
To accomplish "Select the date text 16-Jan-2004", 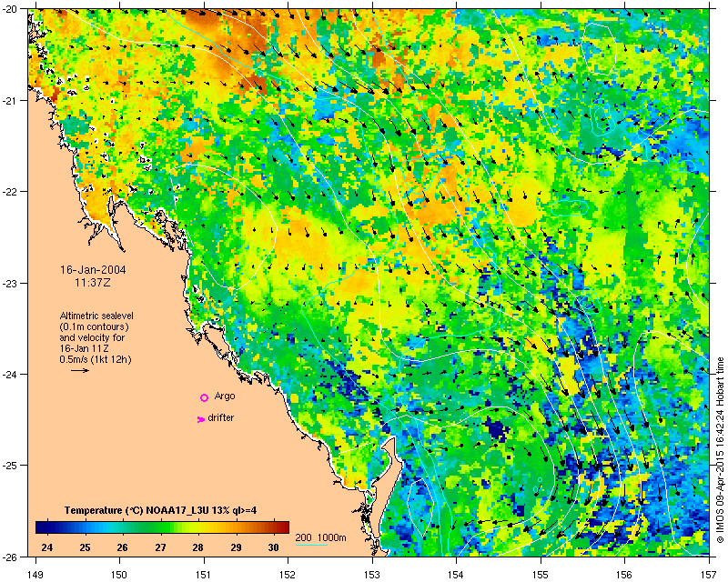I will pos(93,270).
